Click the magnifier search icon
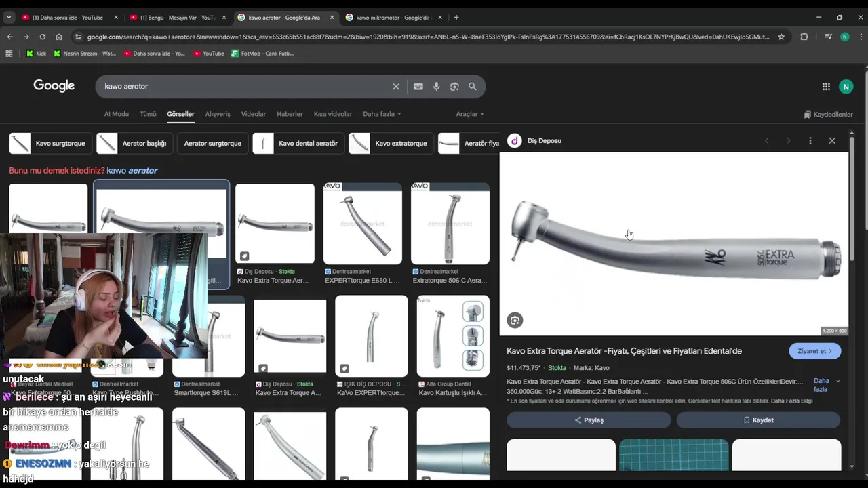 tap(473, 87)
